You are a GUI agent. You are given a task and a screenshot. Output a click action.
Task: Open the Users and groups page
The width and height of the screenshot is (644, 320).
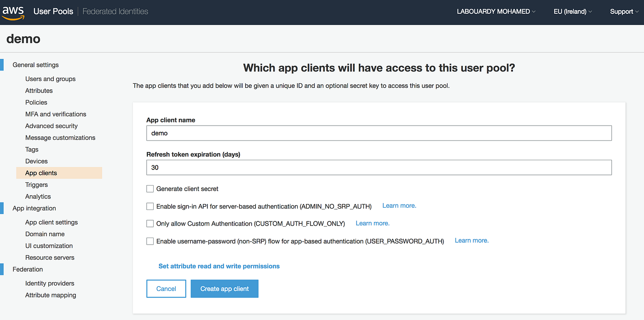click(x=50, y=79)
